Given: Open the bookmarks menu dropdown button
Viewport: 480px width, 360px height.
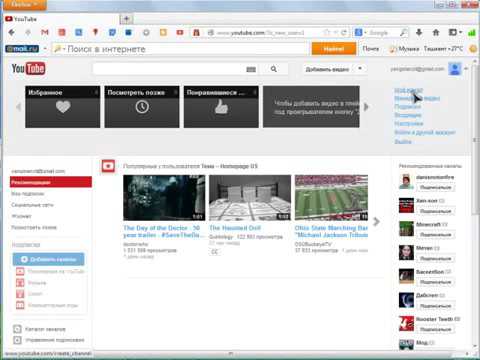Looking at the screenshot, I should point(455,33).
